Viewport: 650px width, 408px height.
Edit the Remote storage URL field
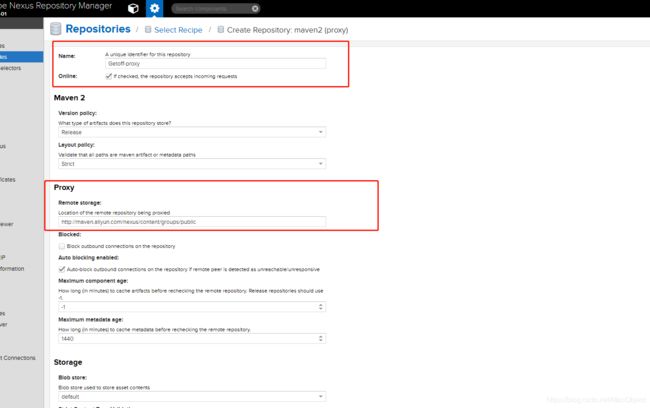click(x=192, y=222)
